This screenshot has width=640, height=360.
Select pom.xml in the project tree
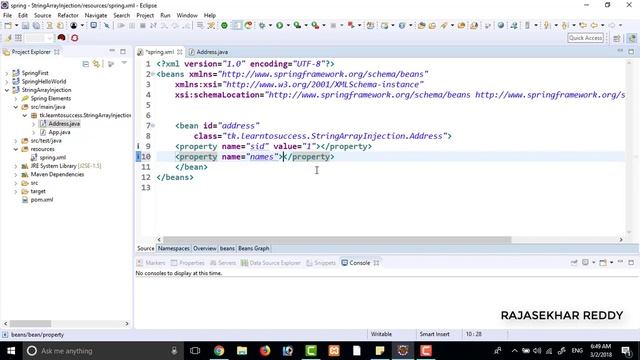click(42, 200)
